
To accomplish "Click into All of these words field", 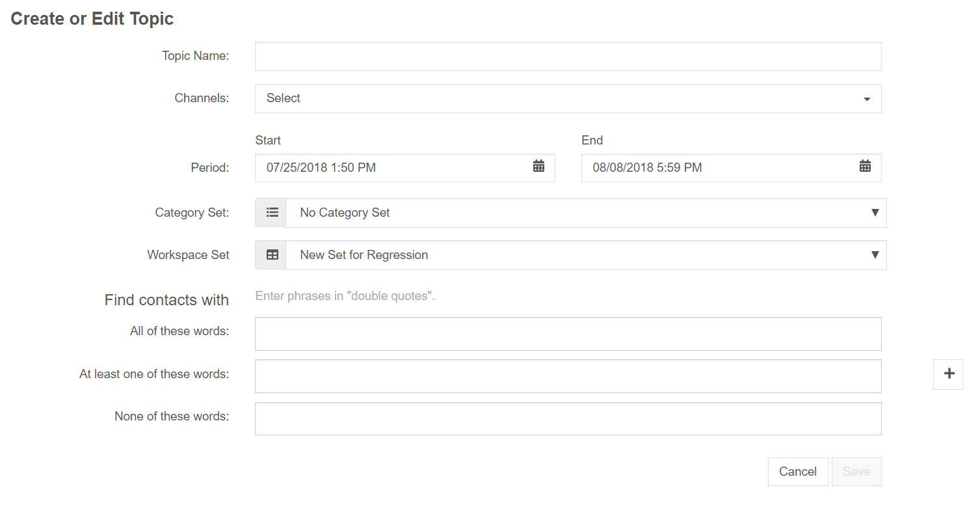I will (x=568, y=334).
